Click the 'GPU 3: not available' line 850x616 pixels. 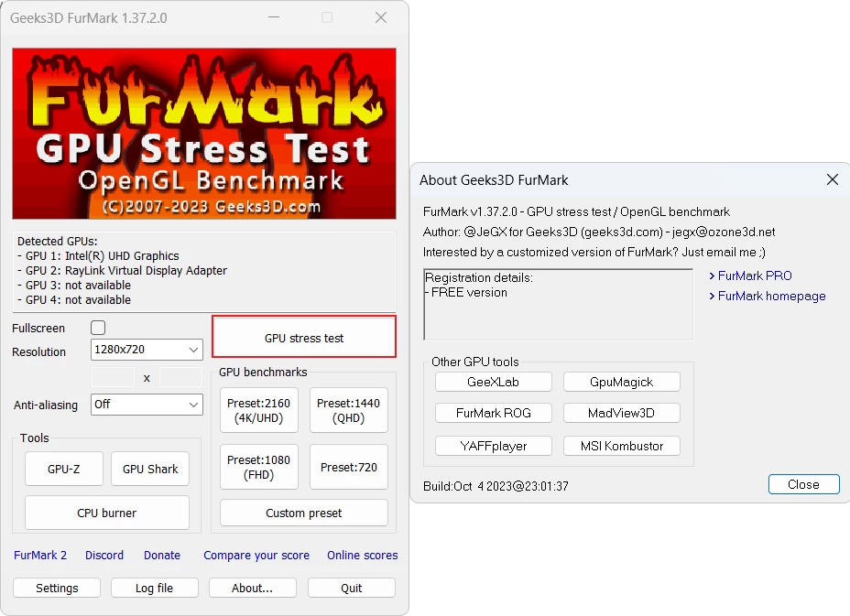pos(74,285)
